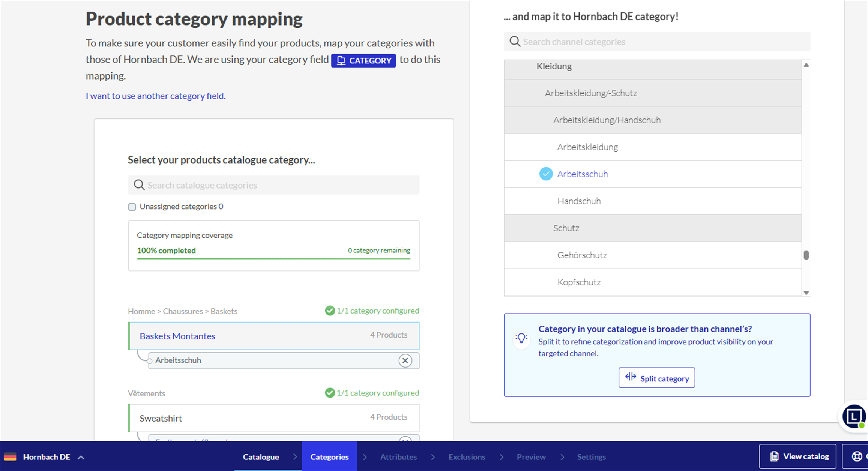Click the lifebuoy help icon

pos(857,456)
